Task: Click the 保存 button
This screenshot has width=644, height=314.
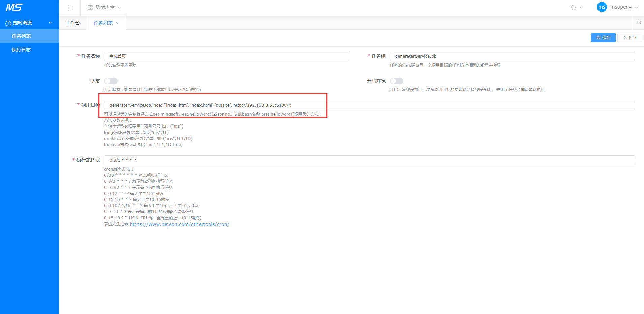Action: click(x=603, y=38)
